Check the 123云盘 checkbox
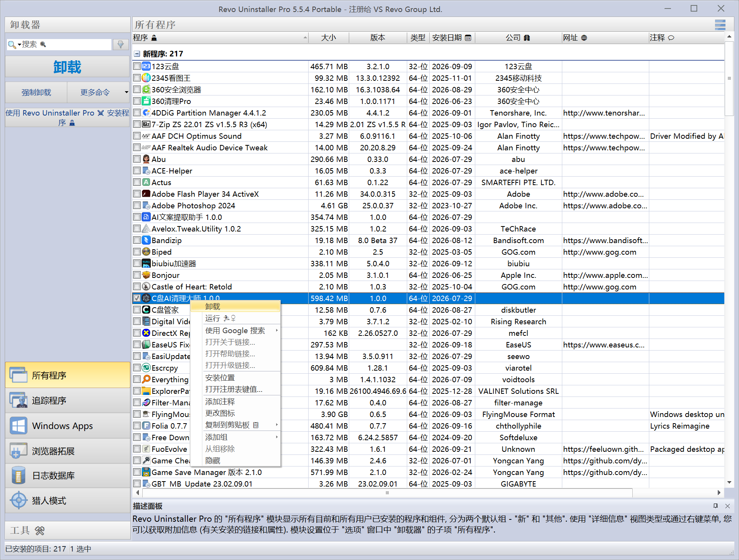 point(137,66)
